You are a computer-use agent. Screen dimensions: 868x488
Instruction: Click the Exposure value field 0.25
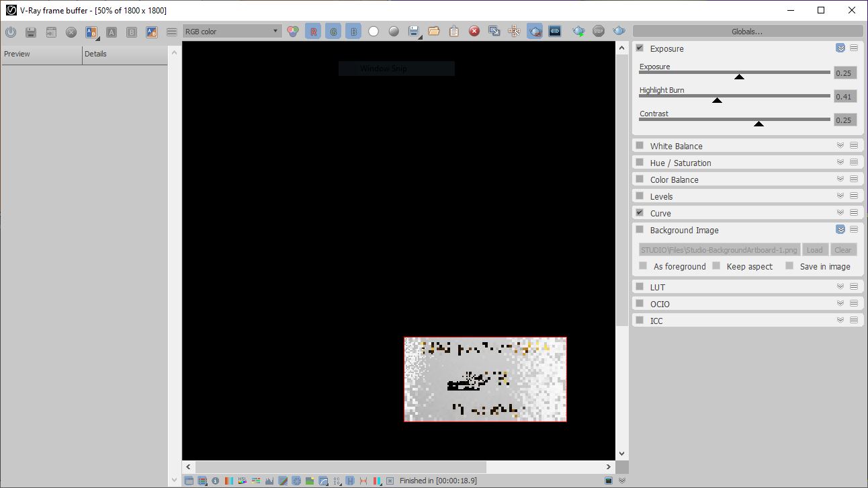click(845, 73)
